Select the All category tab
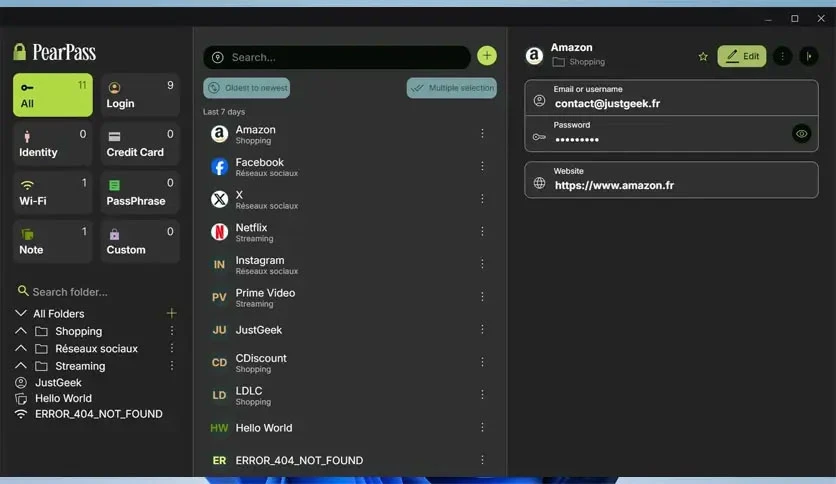The image size is (836, 484). pos(53,95)
